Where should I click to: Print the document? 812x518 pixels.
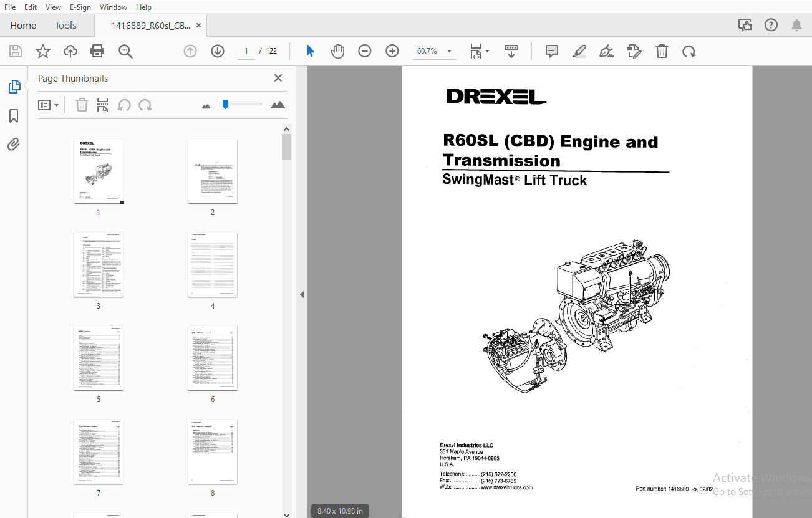(97, 51)
